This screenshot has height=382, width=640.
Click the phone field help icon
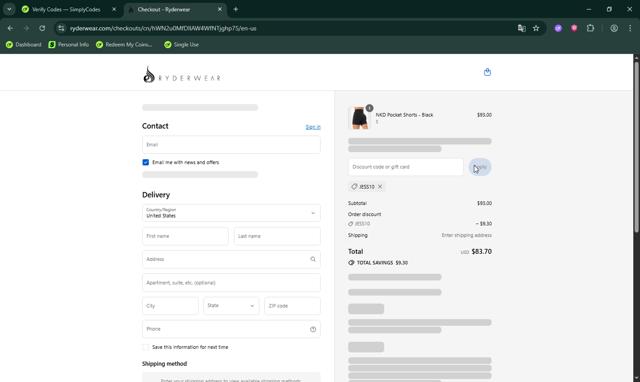313,329
